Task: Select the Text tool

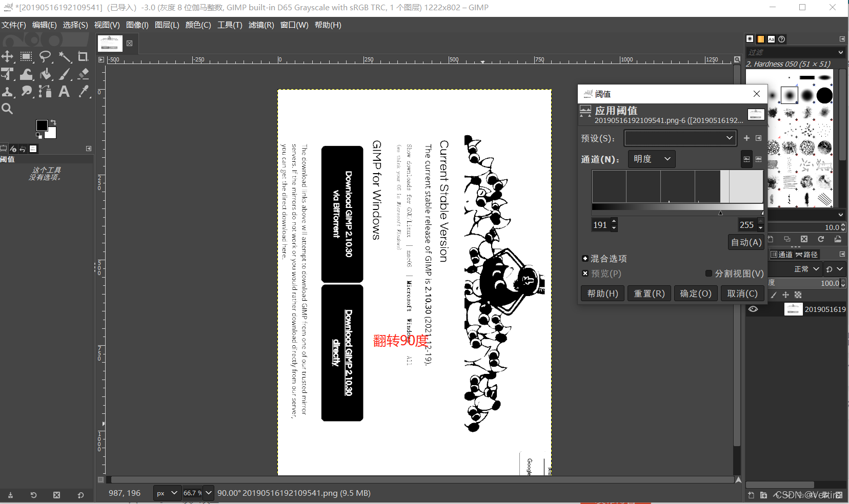Action: 65,92
